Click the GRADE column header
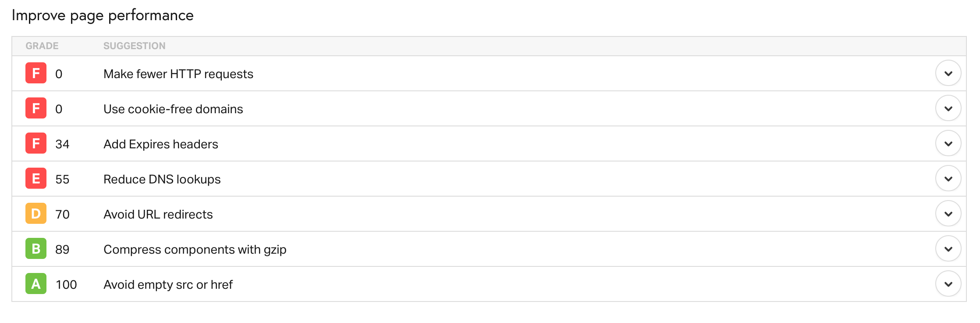 pyautogui.click(x=42, y=46)
